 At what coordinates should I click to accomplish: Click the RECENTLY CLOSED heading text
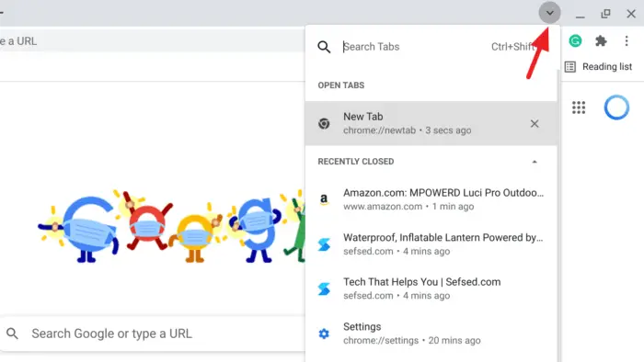[x=356, y=162]
